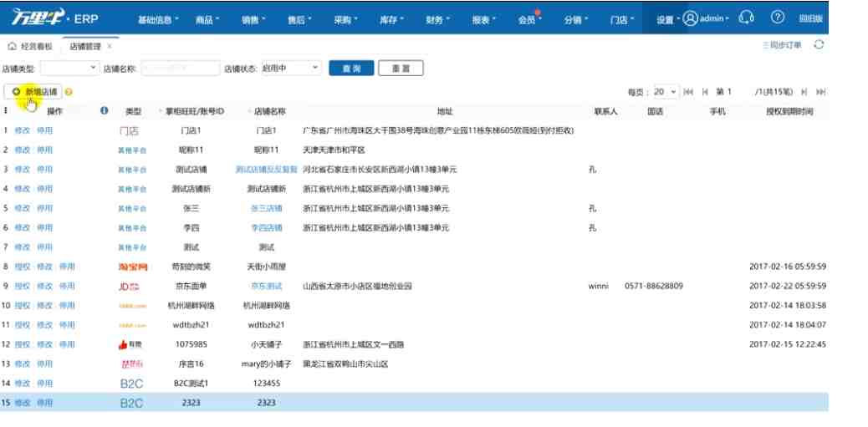Go to the next page icon
The height and width of the screenshot is (427, 868).
click(804, 92)
